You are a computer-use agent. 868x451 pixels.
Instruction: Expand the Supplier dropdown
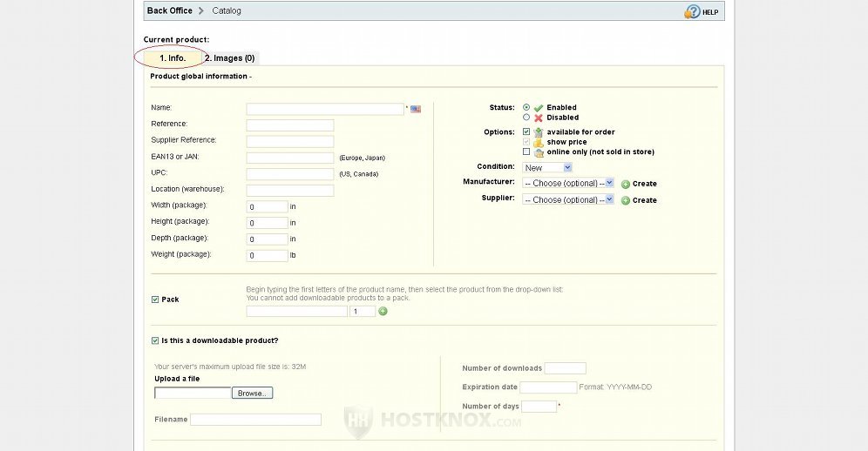pyautogui.click(x=568, y=200)
